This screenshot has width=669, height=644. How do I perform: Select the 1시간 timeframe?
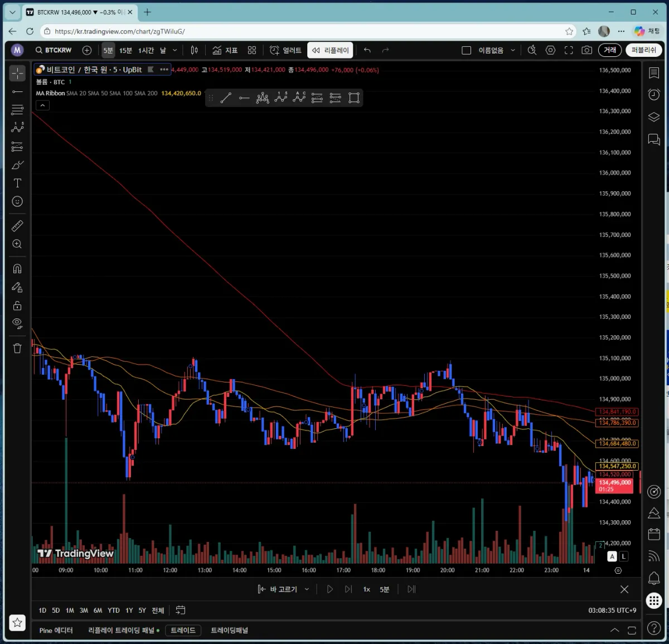coord(146,50)
